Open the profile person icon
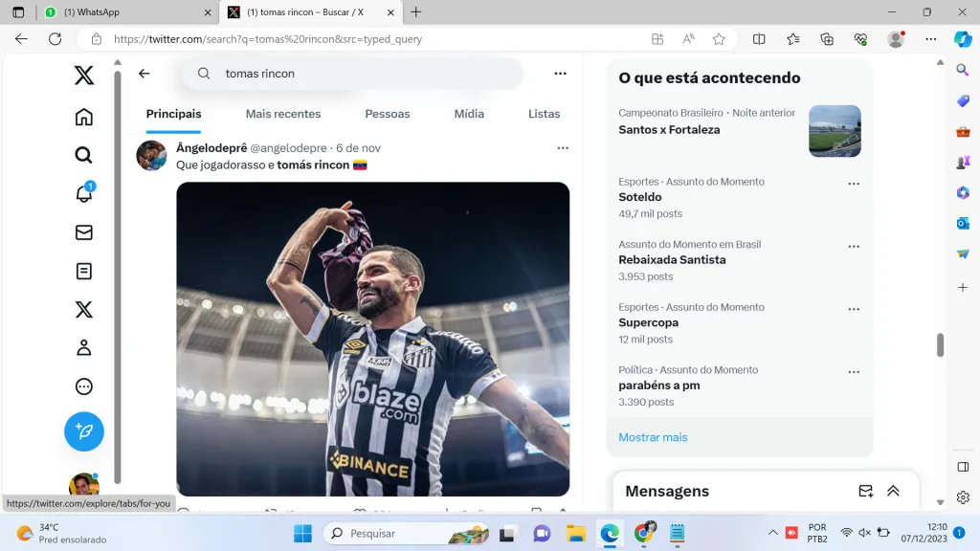This screenshot has width=980, height=551. tap(84, 348)
